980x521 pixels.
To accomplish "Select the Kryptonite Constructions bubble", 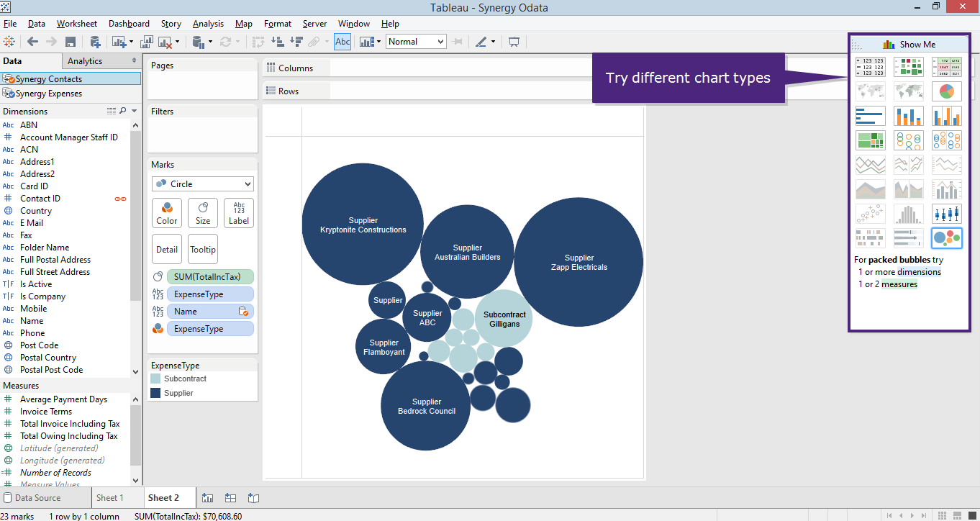I will point(363,225).
